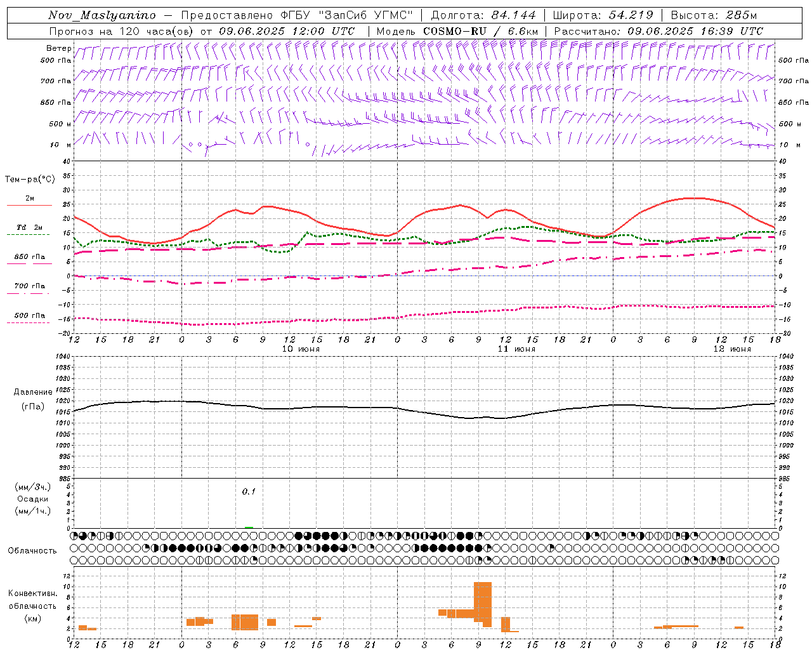Click the Осадки precipitation label
Viewport: 812px width, 650px height.
[x=32, y=499]
